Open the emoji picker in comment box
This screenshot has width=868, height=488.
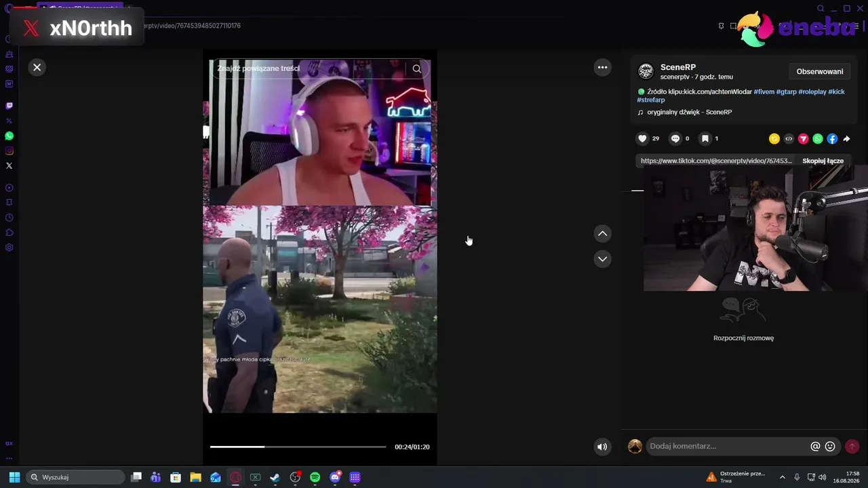pyautogui.click(x=830, y=446)
